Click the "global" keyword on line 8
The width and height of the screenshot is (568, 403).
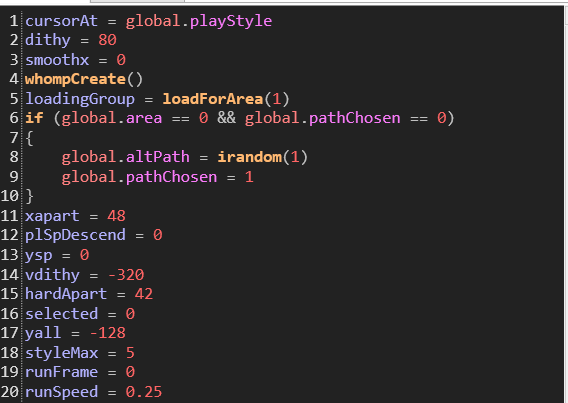[89, 158]
